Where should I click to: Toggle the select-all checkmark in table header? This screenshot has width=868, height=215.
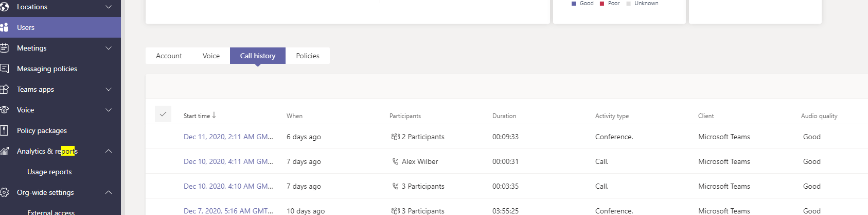click(163, 114)
